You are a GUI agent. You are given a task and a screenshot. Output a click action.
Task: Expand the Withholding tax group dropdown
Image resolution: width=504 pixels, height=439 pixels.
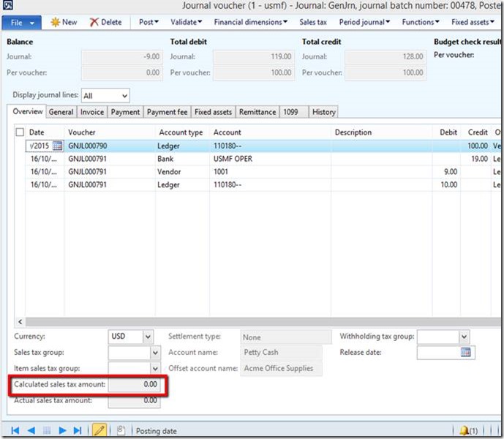[464, 337]
